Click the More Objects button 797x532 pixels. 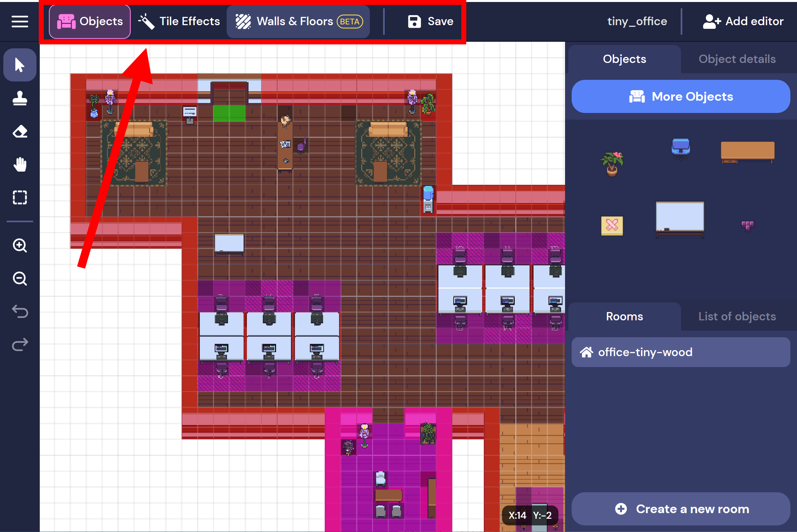coord(681,97)
